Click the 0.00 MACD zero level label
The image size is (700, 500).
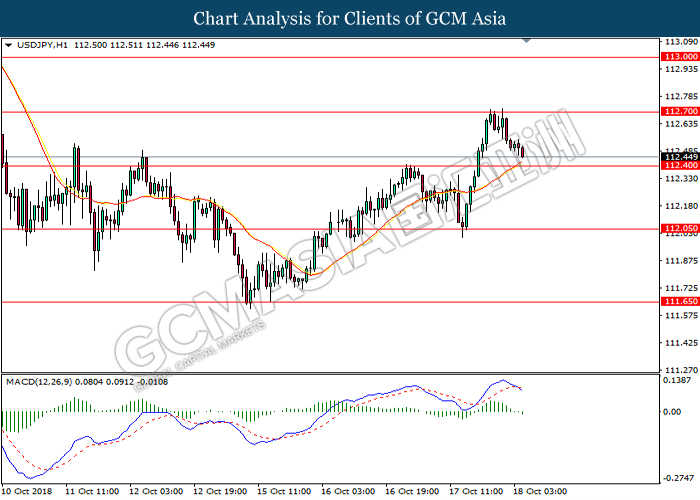click(672, 412)
